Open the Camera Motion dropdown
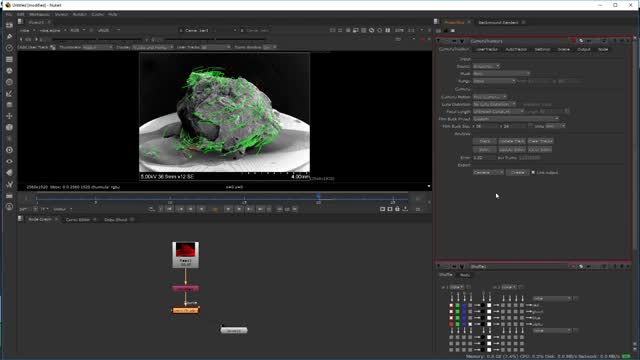 tap(490, 97)
